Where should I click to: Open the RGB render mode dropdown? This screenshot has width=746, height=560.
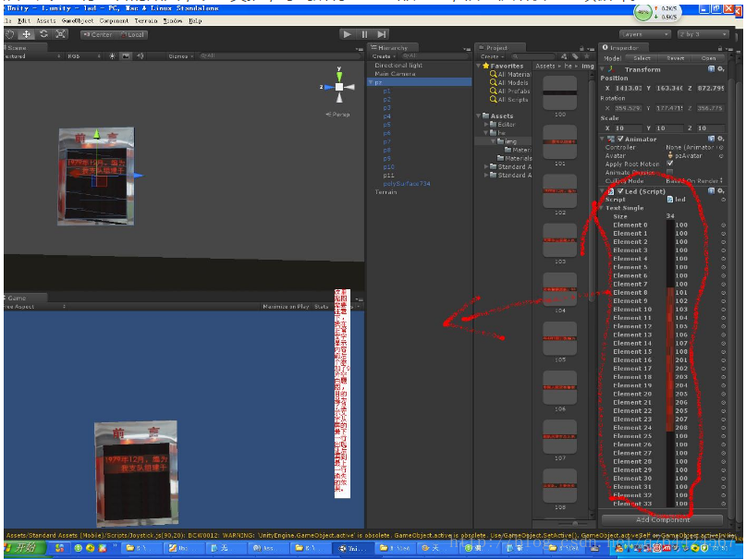[x=84, y=56]
